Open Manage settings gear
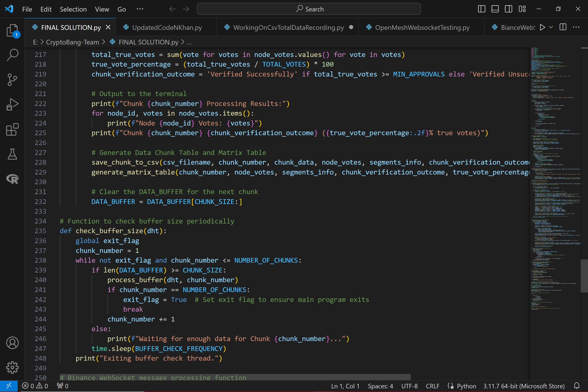Screen dimensions: 588x392 [x=12, y=367]
